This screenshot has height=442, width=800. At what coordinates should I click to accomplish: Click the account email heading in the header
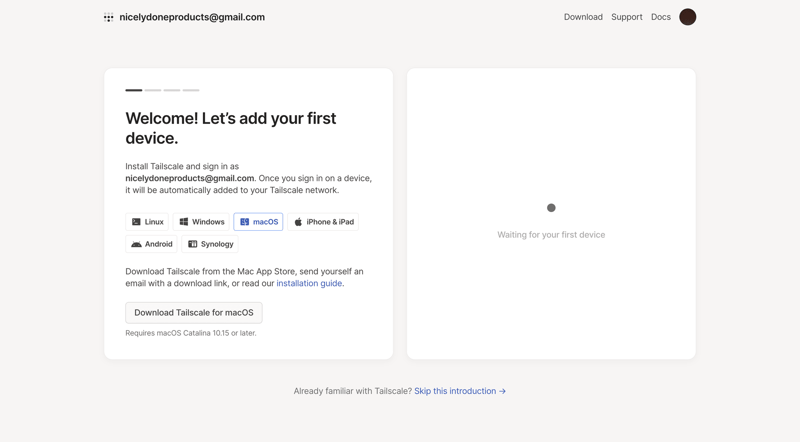(x=192, y=17)
